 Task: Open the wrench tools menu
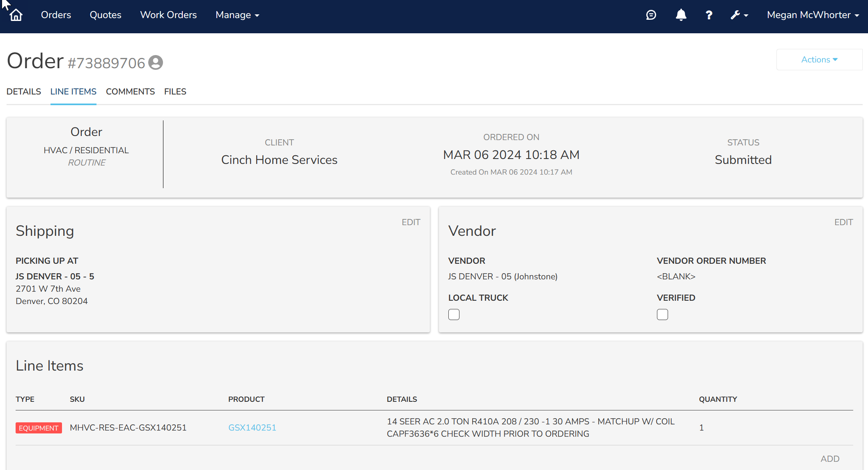click(x=739, y=15)
